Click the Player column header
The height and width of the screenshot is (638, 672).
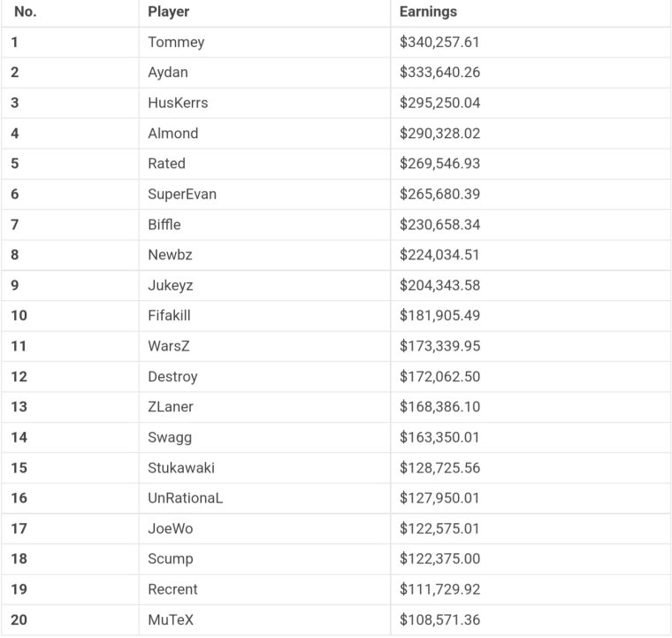(169, 12)
